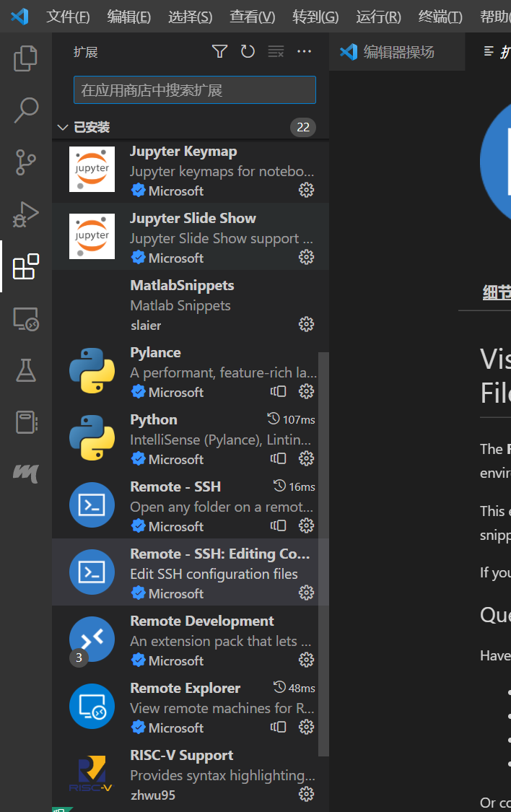The image size is (511, 812).
Task: Select the Python extension entry
Action: point(191,438)
